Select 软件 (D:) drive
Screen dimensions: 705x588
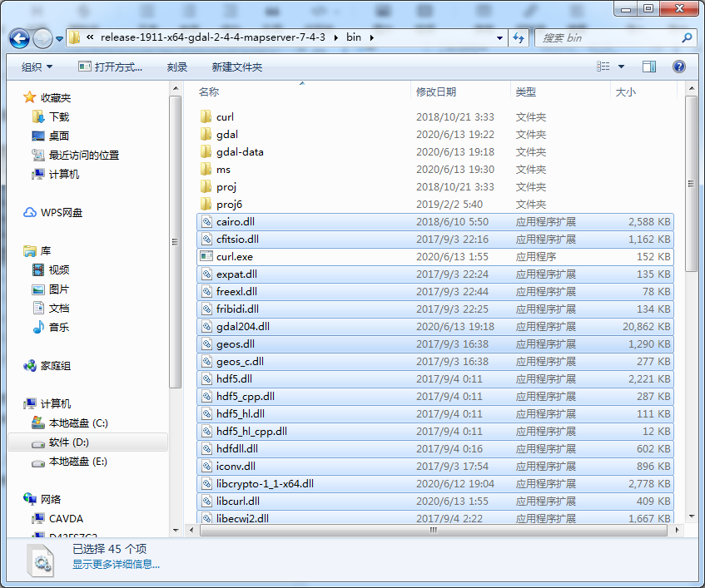point(88,442)
